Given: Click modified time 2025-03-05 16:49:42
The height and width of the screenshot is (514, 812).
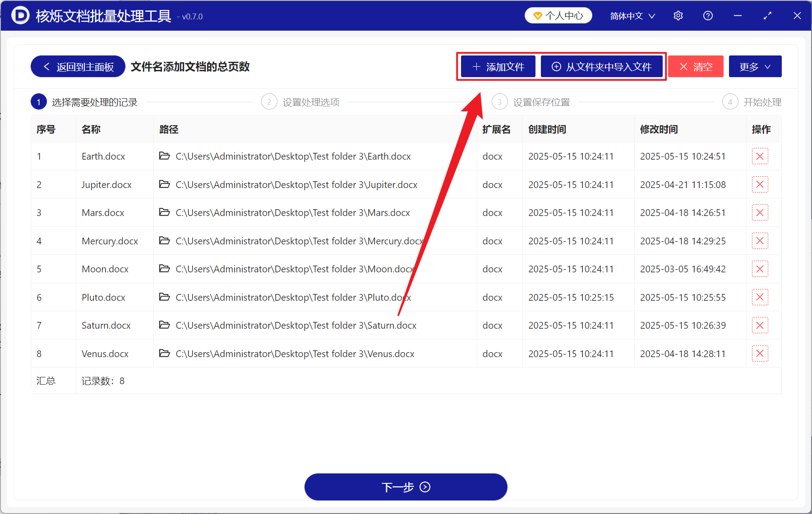Looking at the screenshot, I should (x=683, y=269).
